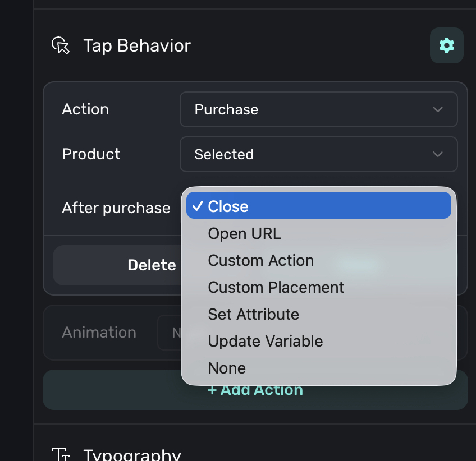The height and width of the screenshot is (461, 476).
Task: Select Update Variable menu entry
Action: [x=265, y=341]
